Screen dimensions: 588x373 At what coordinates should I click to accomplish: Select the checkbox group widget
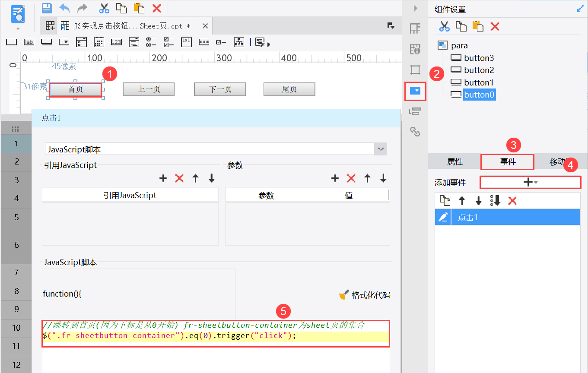169,42
